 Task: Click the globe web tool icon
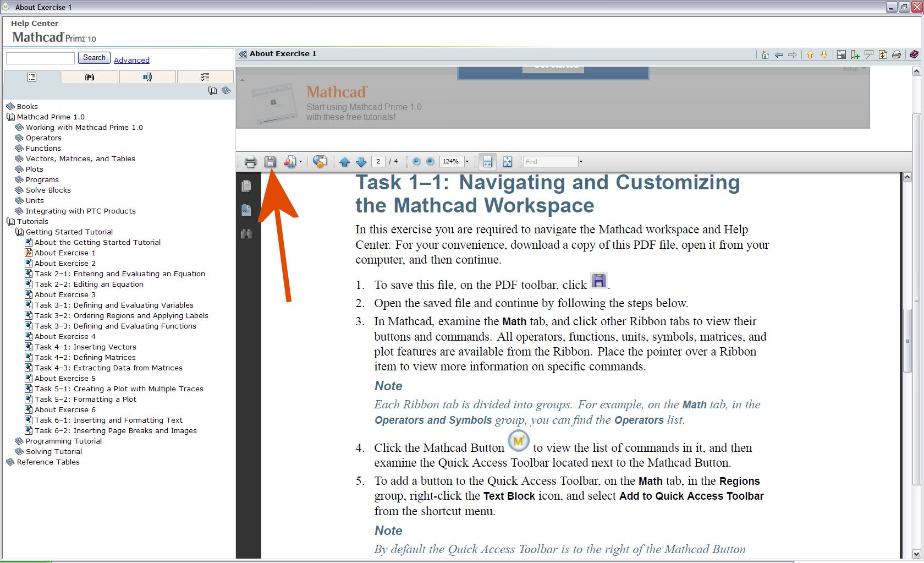320,161
